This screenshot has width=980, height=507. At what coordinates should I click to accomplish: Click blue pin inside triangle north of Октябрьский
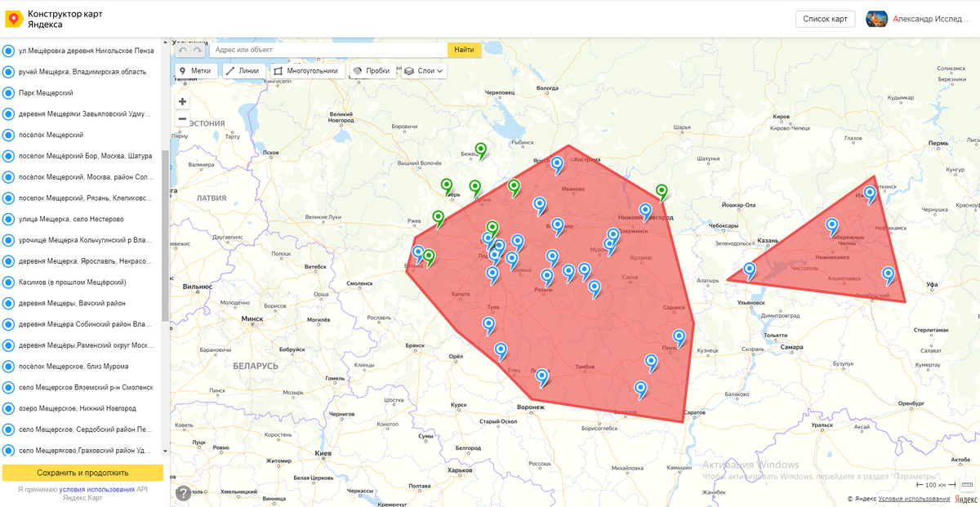[888, 275]
